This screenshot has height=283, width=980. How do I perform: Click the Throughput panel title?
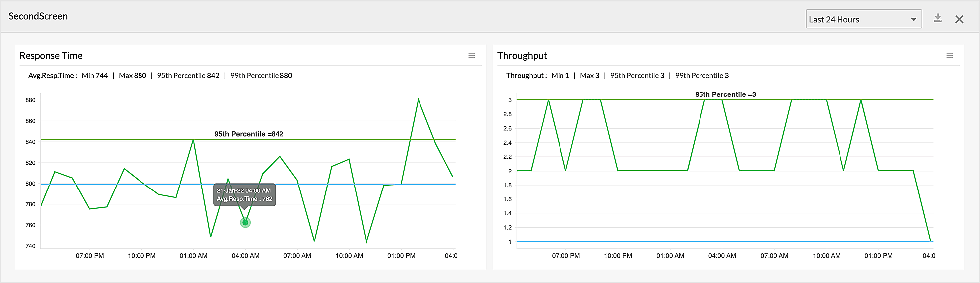pos(522,56)
